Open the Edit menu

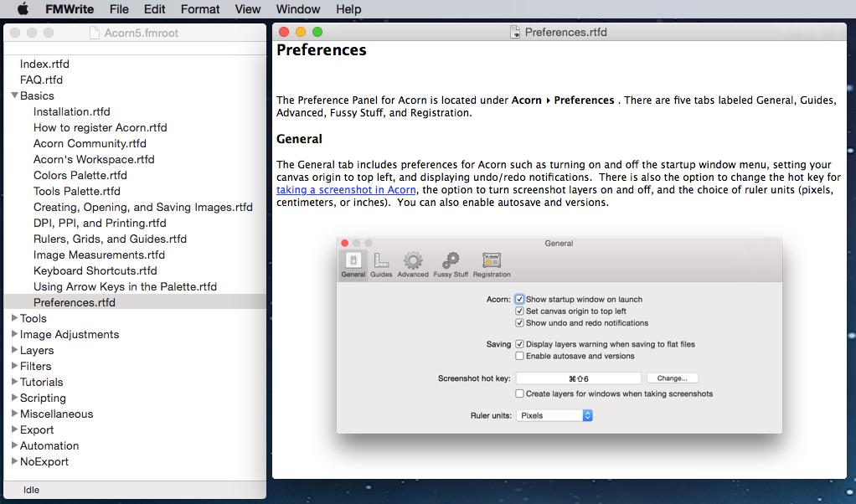154,9
